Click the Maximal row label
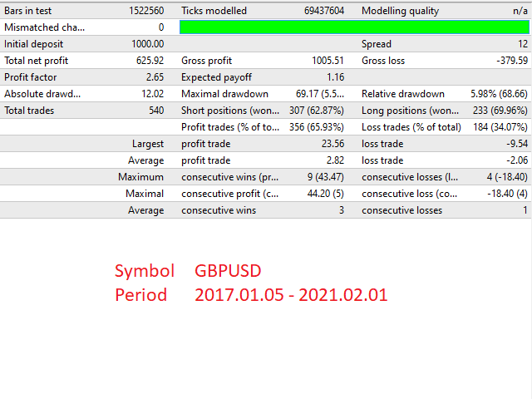The height and width of the screenshot is (399, 532). tap(145, 194)
